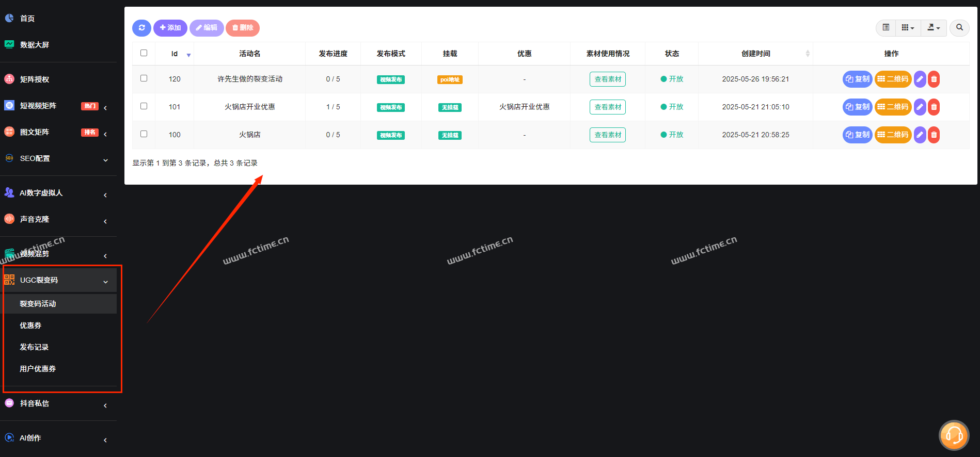Click trash delete icon for row 120
980x457 pixels.
[934, 79]
